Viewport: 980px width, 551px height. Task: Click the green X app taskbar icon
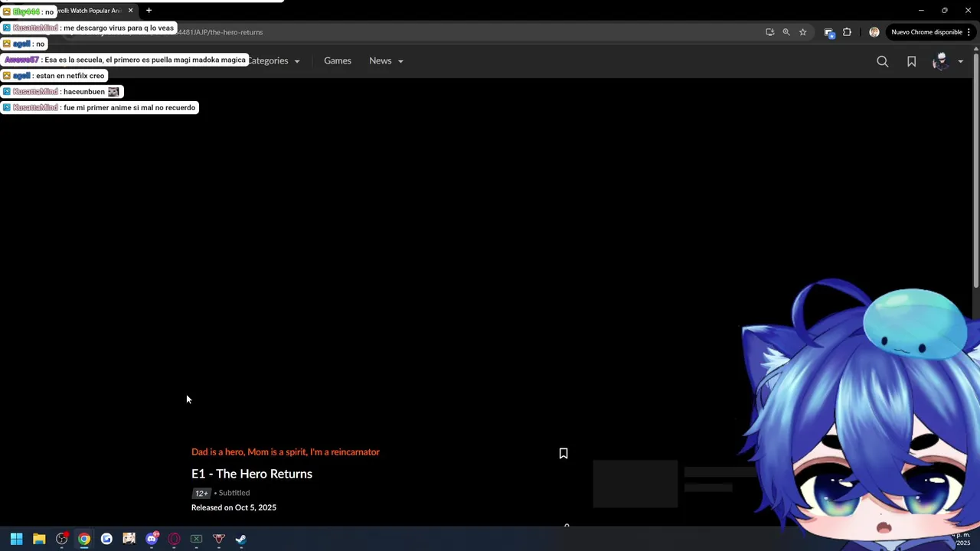point(196,539)
